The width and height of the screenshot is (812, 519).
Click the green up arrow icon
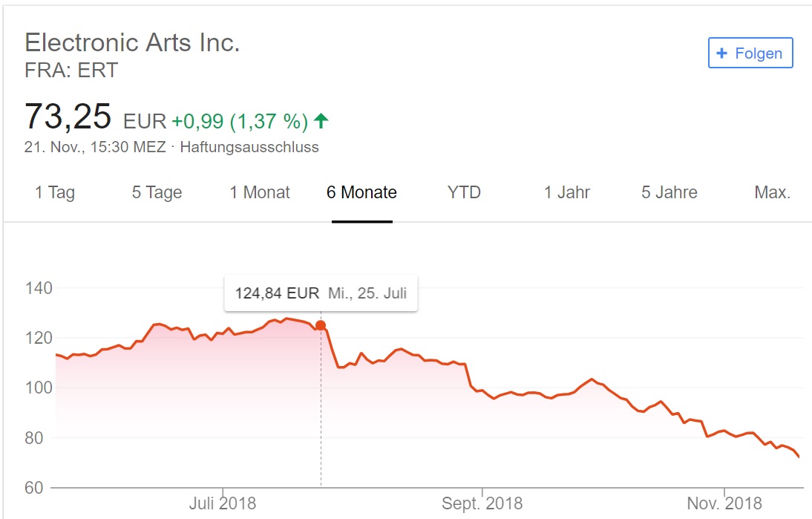coord(321,121)
